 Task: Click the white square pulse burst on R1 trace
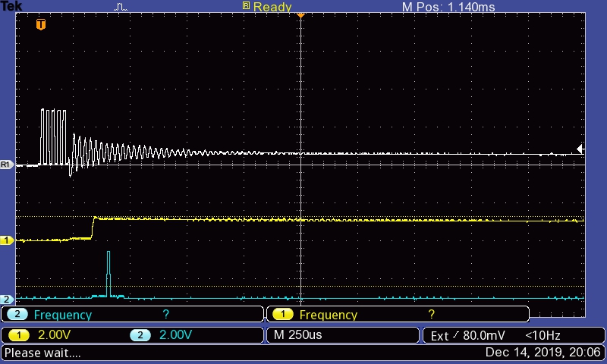[x=53, y=137]
